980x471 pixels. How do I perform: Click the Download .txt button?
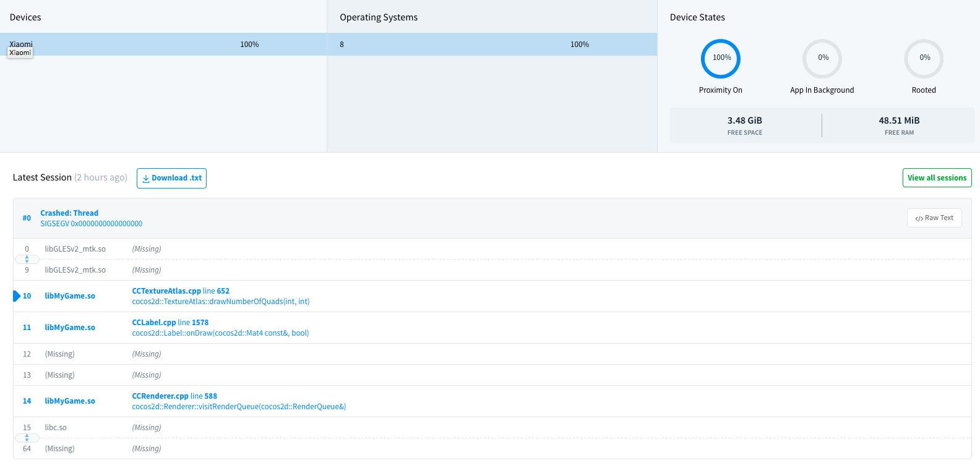(171, 178)
